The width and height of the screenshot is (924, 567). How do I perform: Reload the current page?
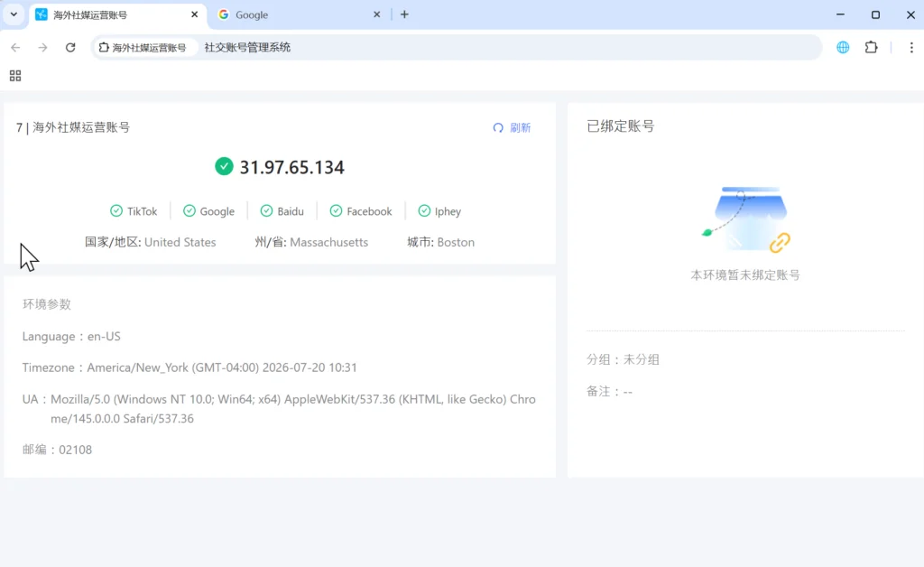70,47
